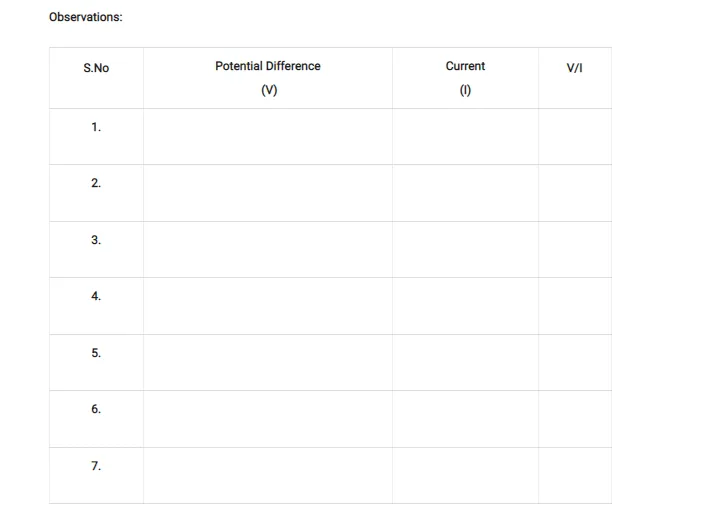Select the row 6 number cell
The height and width of the screenshot is (519, 710).
pyautogui.click(x=96, y=409)
